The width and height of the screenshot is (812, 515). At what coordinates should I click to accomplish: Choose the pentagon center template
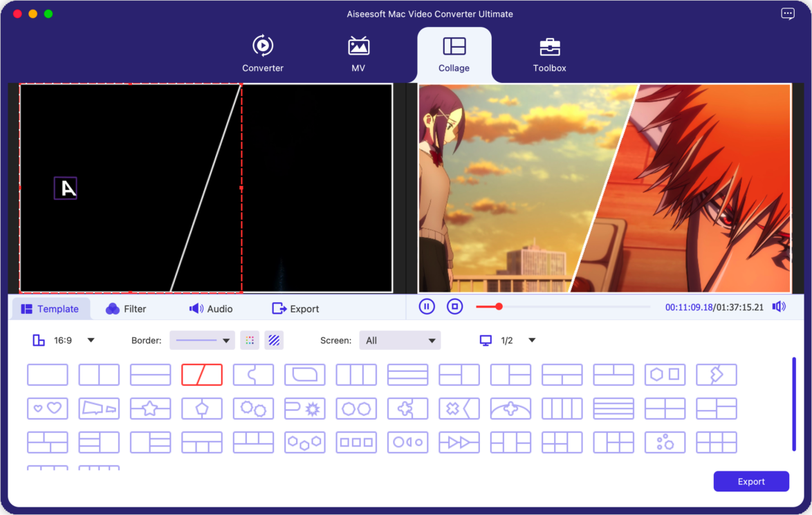(x=202, y=409)
